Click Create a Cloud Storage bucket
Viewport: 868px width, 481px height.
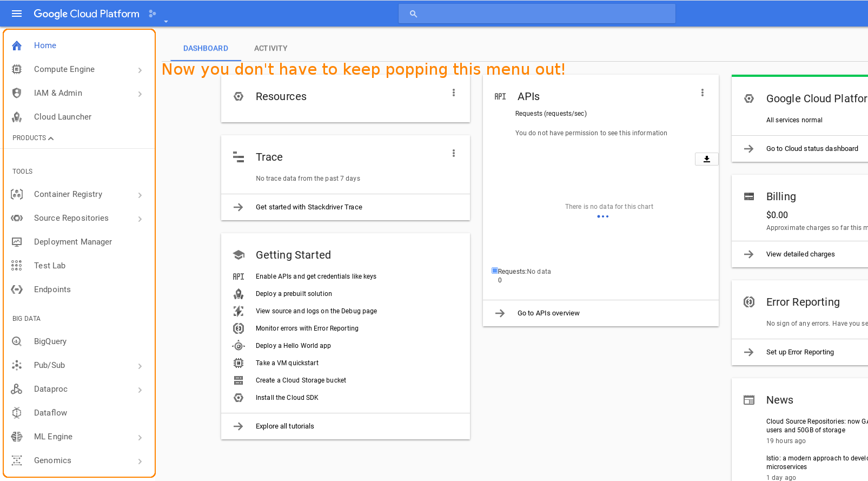click(x=301, y=380)
